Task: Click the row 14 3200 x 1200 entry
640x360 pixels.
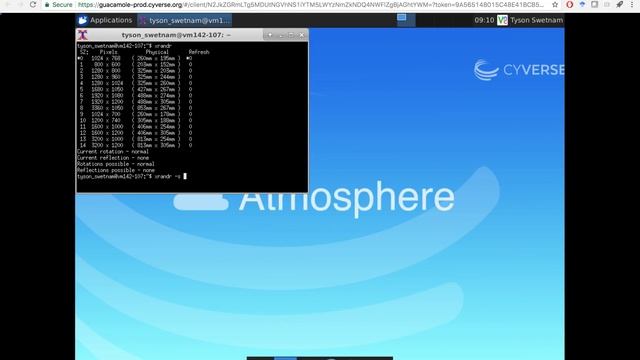Action: coord(135,145)
